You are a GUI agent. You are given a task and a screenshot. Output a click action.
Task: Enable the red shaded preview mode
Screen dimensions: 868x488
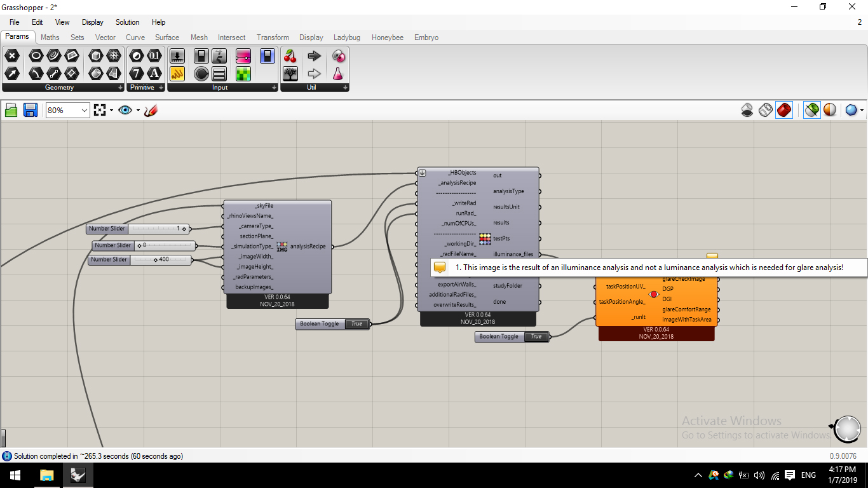click(x=784, y=111)
